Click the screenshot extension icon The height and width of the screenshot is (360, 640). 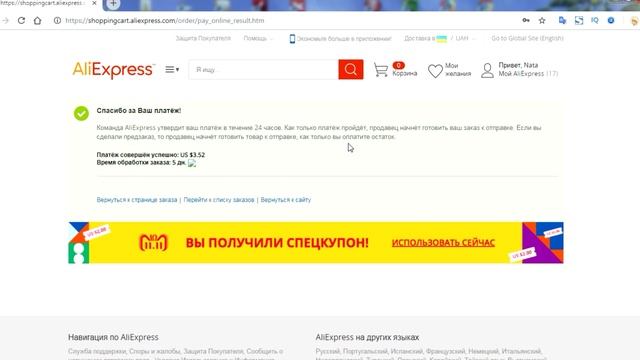point(579,20)
